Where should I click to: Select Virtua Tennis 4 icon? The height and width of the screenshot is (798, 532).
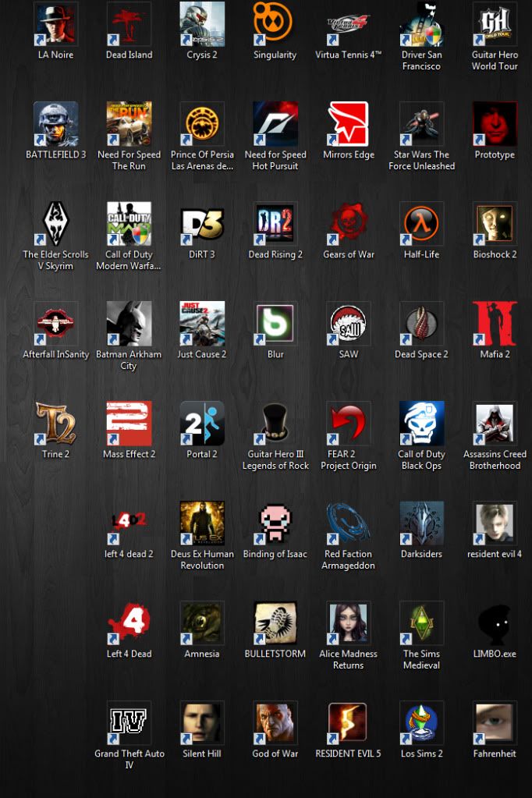pos(348,24)
